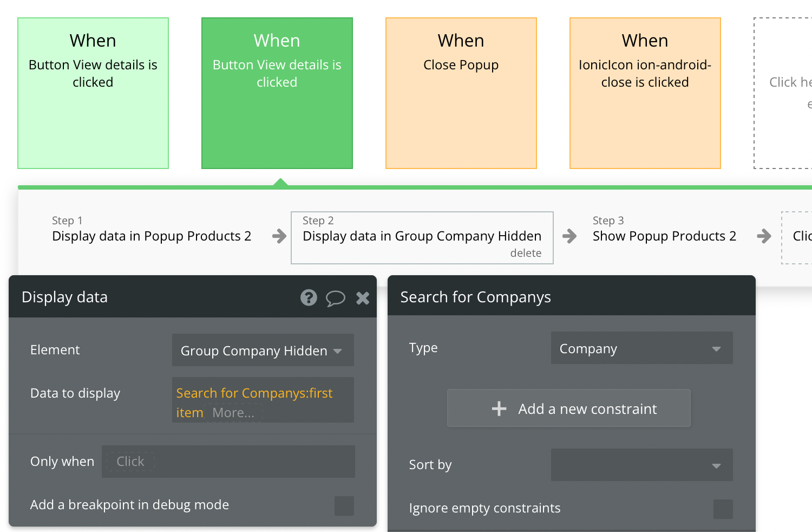812x532 pixels.
Task: Click the Display data panel title
Action: (x=65, y=297)
